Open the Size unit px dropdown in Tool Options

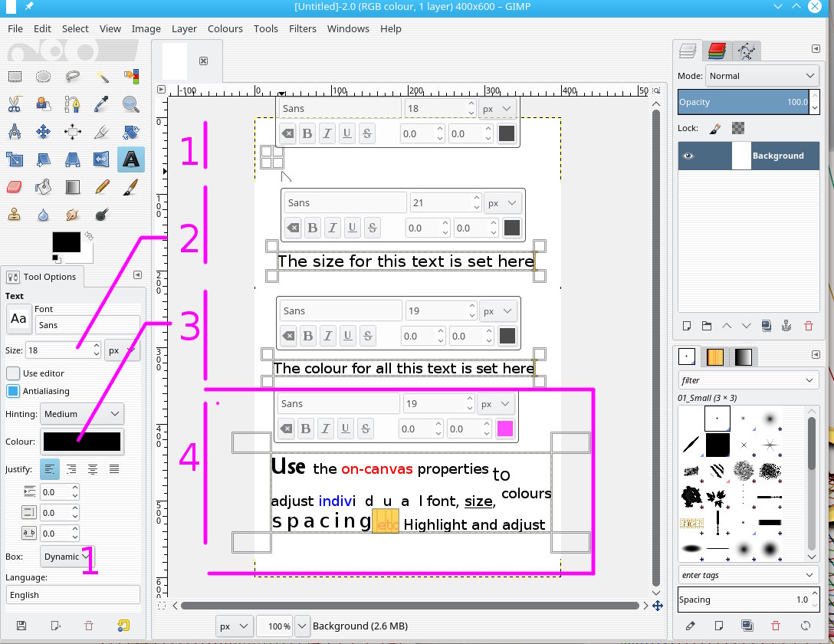(122, 350)
